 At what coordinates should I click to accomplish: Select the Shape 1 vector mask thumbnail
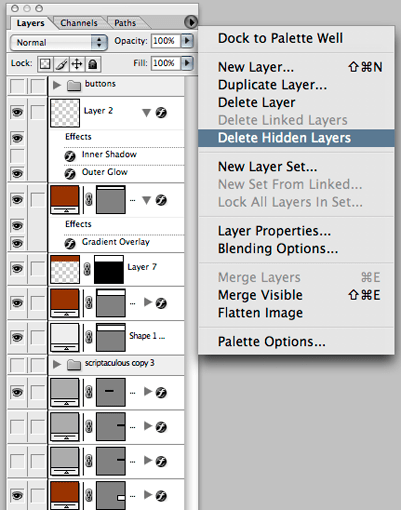[x=111, y=337]
